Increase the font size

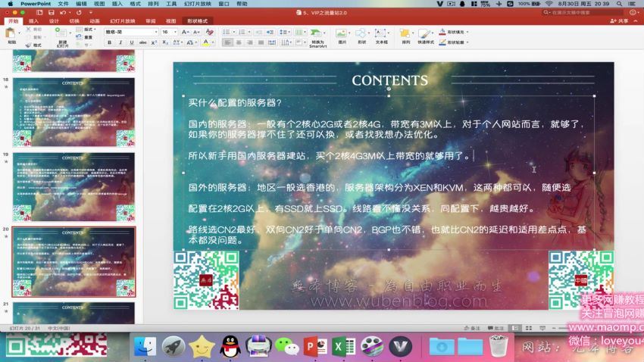pos(185,32)
